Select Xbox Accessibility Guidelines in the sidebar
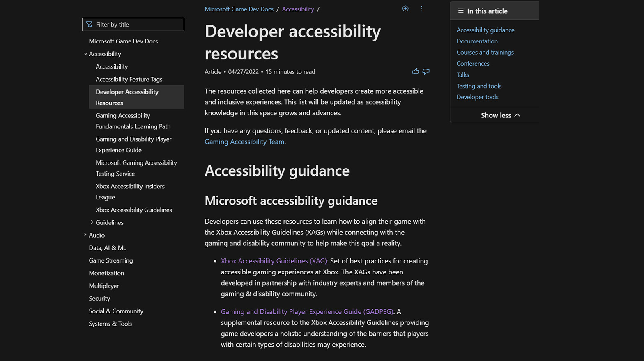Screen dimensions: 644x361 (x=133, y=210)
